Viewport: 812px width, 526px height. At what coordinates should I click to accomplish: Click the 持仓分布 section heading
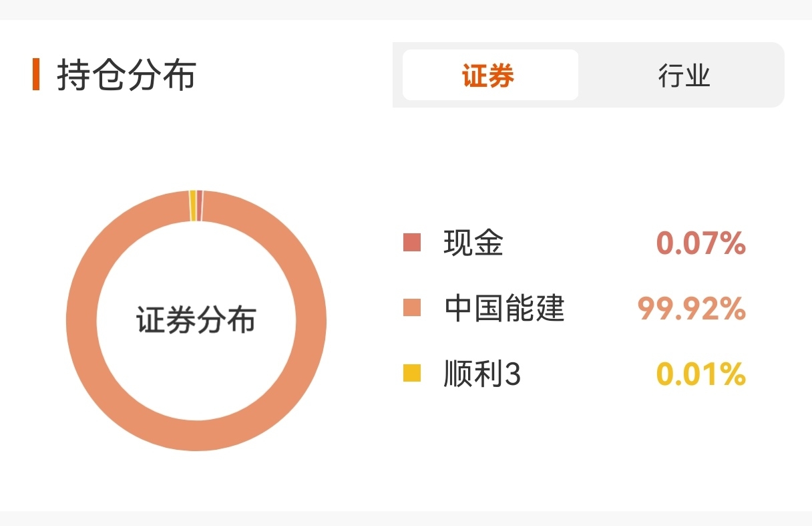pyautogui.click(x=126, y=75)
